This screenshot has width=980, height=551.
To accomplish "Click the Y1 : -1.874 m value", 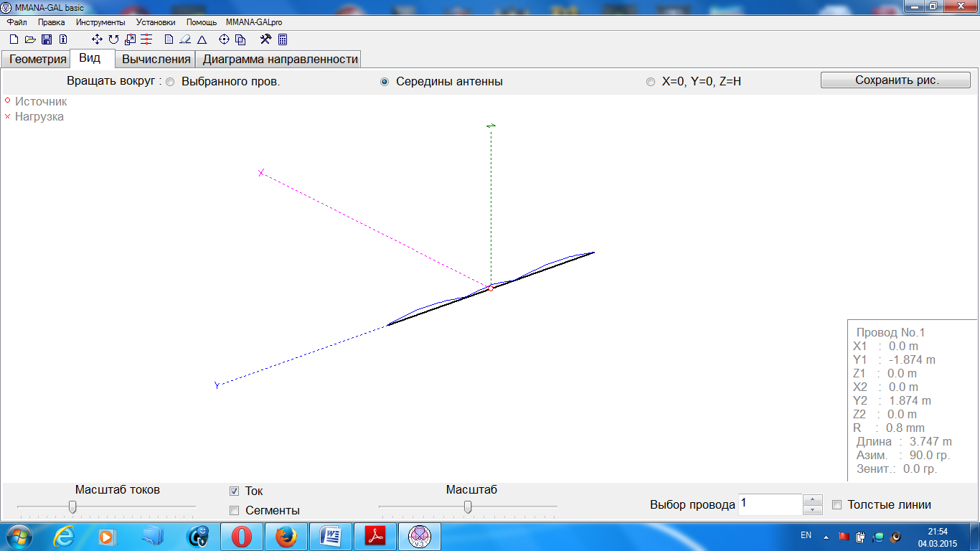I will point(894,360).
